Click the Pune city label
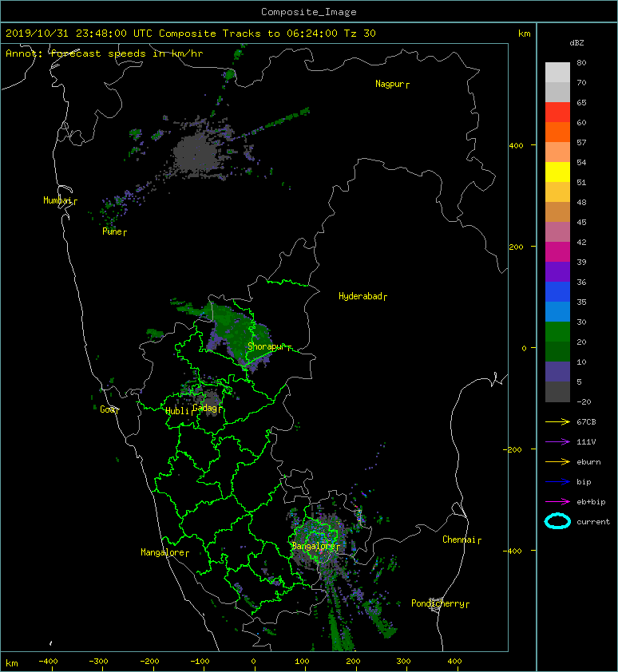This screenshot has width=618, height=672. pos(112,232)
